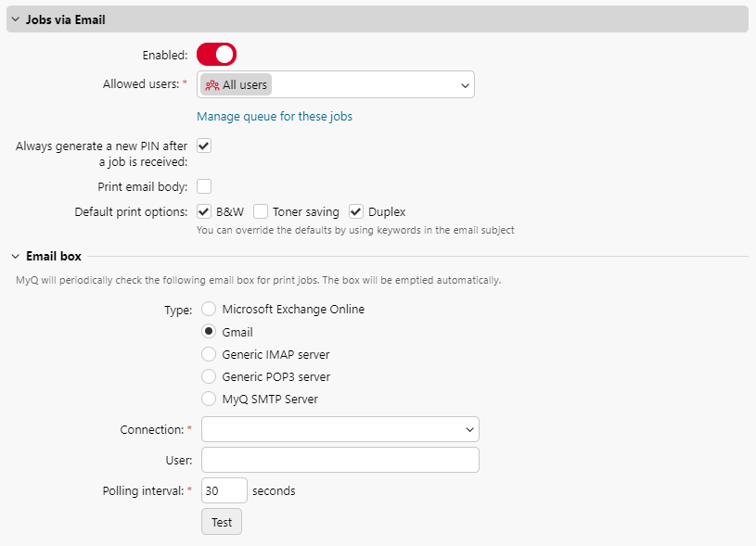Edit the Polling interval value
The image size is (756, 546).
pos(224,490)
